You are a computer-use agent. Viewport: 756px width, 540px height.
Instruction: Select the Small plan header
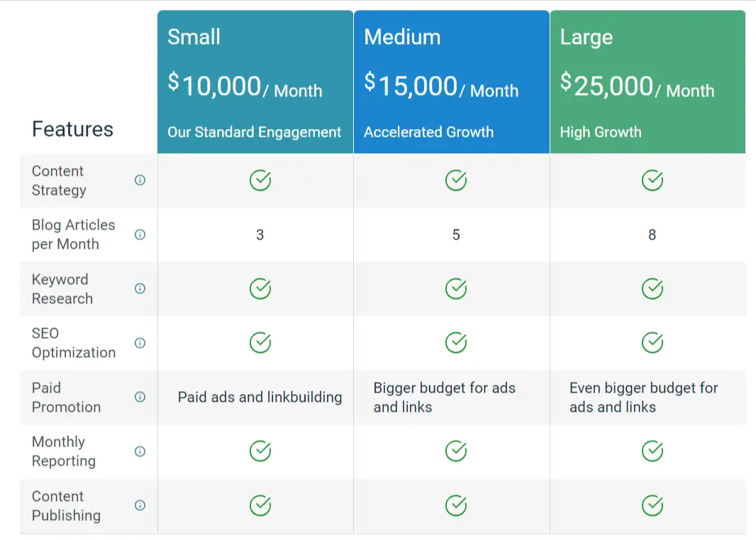pos(194,37)
